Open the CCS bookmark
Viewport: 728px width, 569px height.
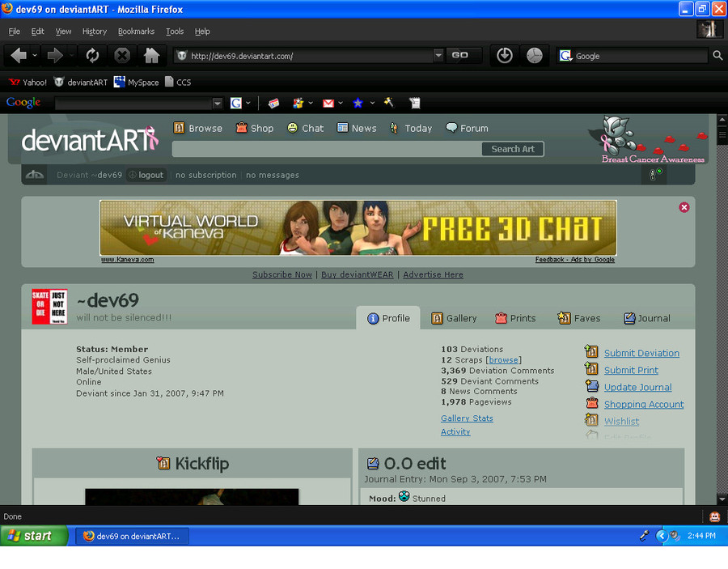click(178, 83)
